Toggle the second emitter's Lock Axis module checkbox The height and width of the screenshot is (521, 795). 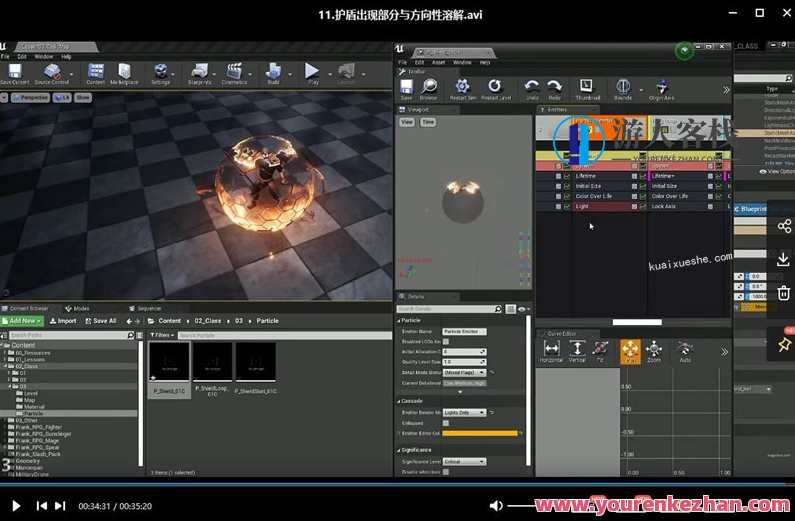(710, 207)
